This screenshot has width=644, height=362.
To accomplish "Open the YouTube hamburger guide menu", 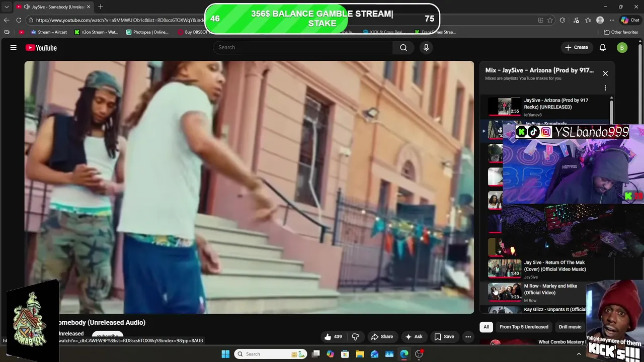I will (14, 48).
